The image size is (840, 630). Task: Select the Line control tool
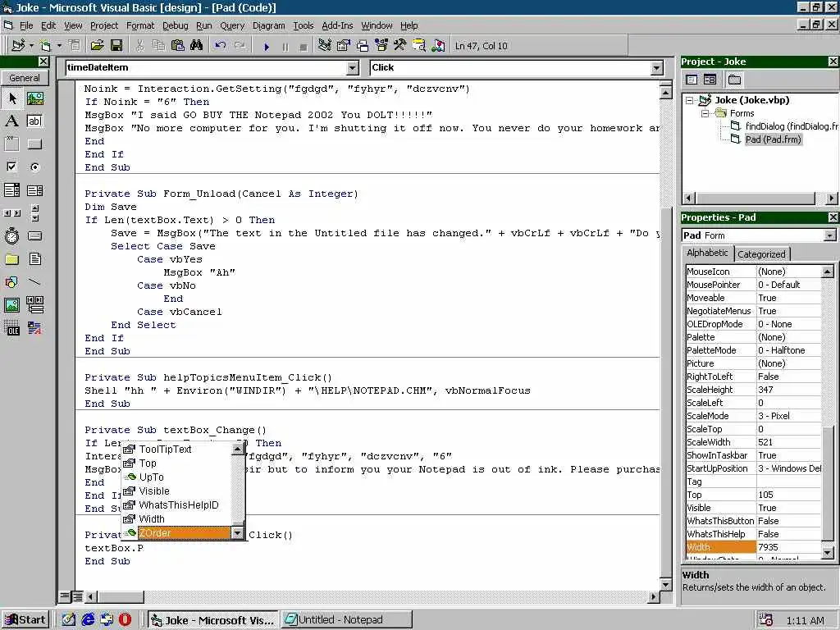point(34,282)
